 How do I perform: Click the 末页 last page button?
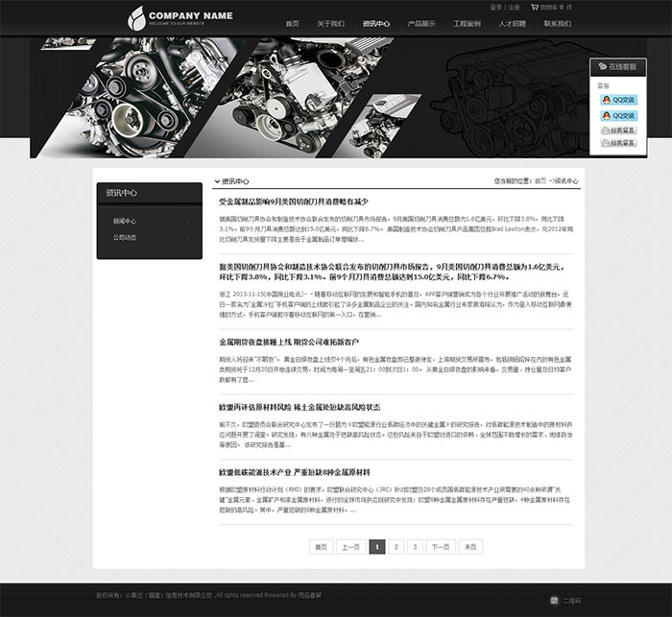[470, 547]
